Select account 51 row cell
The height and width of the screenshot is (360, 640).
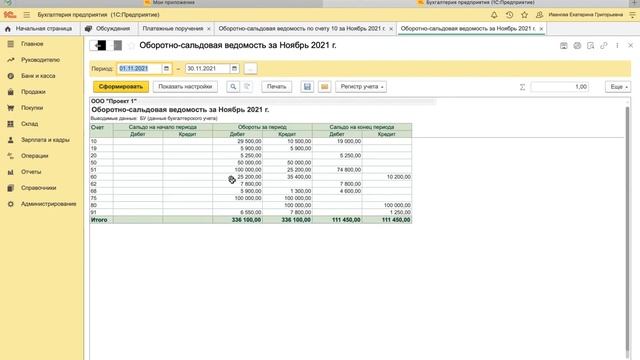pyautogui.click(x=101, y=170)
